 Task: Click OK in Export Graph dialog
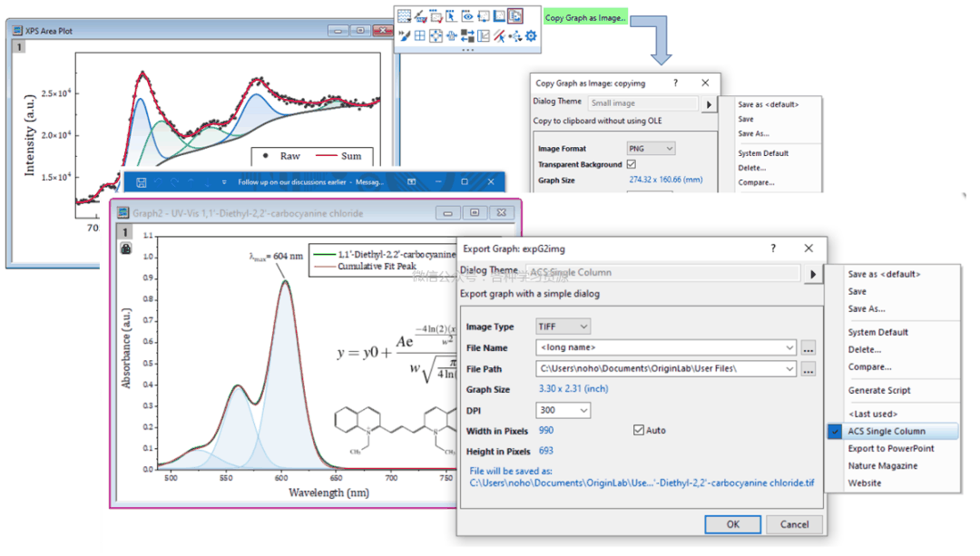[x=732, y=524]
